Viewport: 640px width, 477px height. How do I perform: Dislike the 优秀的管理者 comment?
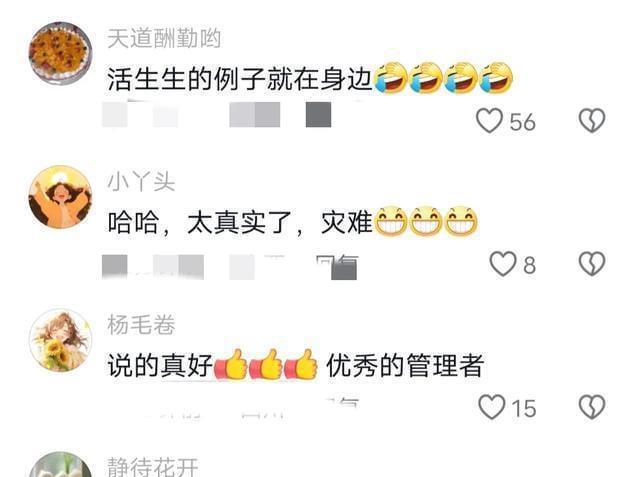(x=592, y=407)
